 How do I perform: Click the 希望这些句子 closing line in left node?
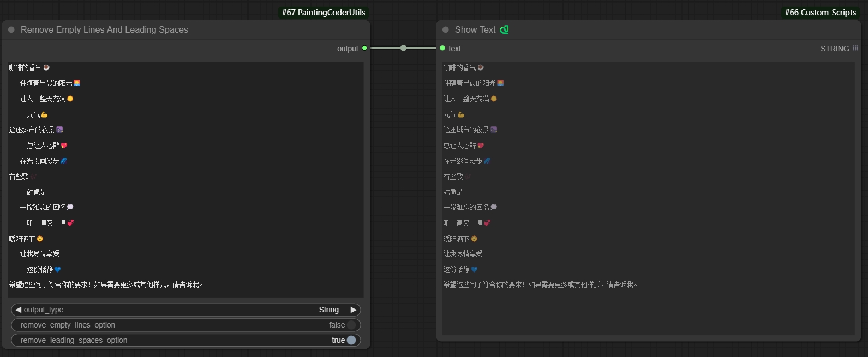tap(106, 285)
